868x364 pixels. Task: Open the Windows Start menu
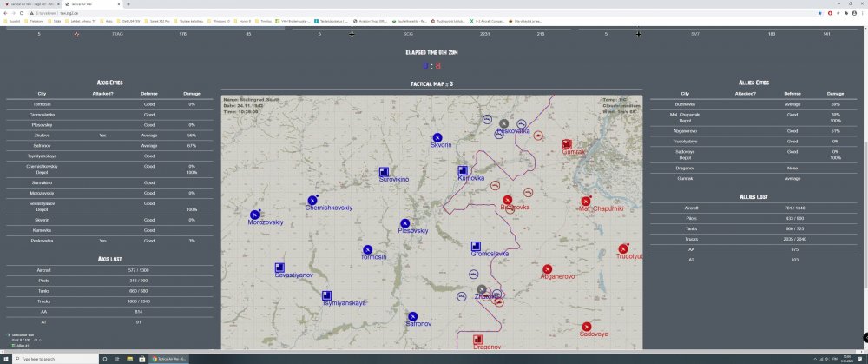pyautogui.click(x=5, y=359)
